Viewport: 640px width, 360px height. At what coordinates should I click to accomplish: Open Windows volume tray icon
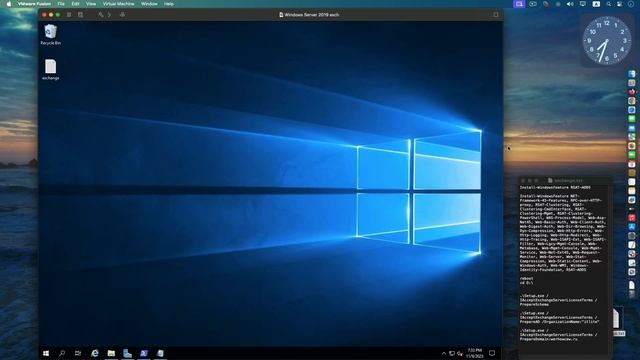[460, 353]
